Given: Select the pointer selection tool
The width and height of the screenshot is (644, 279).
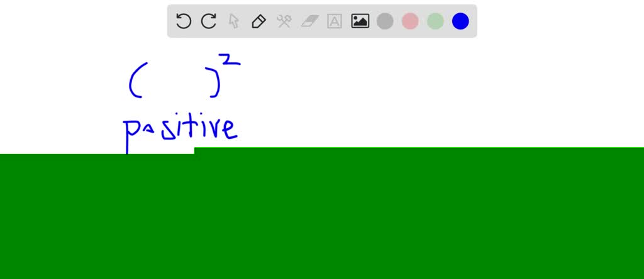Looking at the screenshot, I should [234, 21].
